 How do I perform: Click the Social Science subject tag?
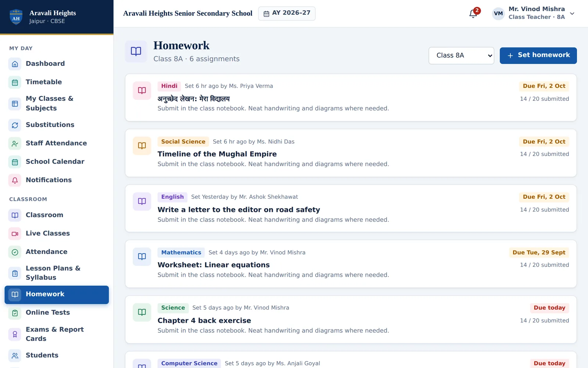pos(183,142)
